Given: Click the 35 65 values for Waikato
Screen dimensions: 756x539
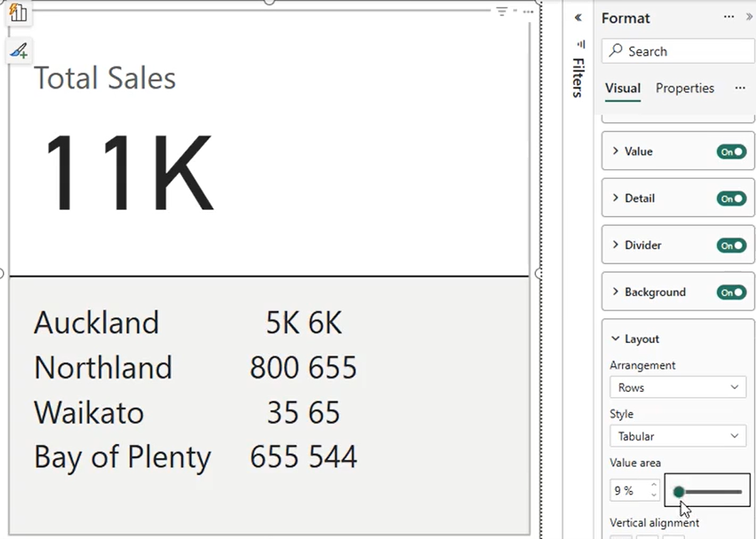Looking at the screenshot, I should pyautogui.click(x=304, y=413).
